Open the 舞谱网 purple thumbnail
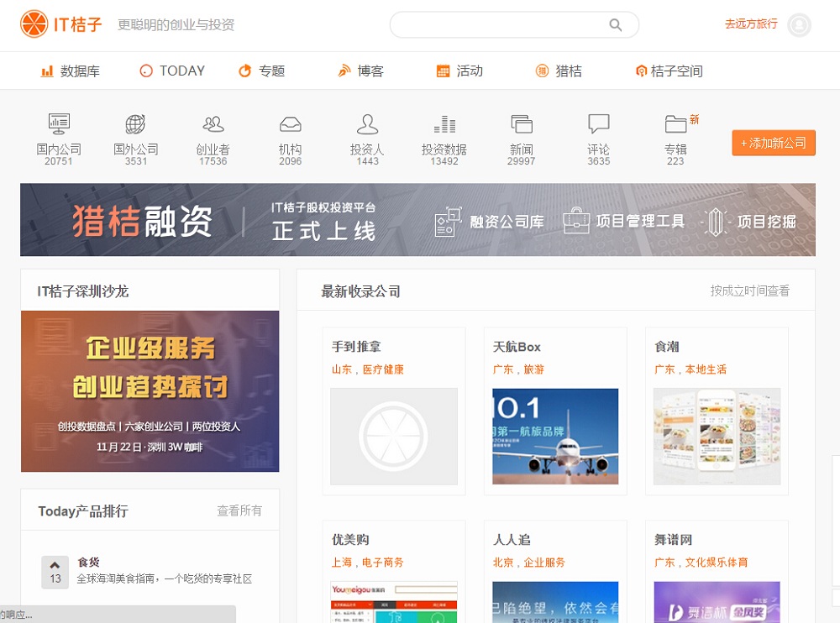This screenshot has height=623, width=840. (717, 602)
